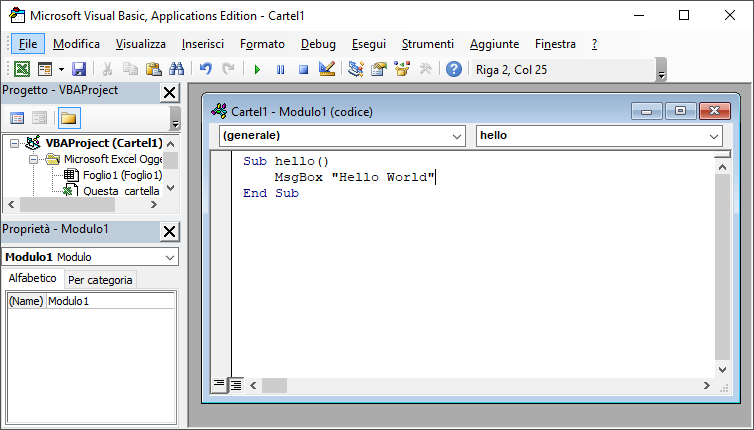
Task: Save the Cartel1 workbook with disk icon
Action: (x=79, y=69)
